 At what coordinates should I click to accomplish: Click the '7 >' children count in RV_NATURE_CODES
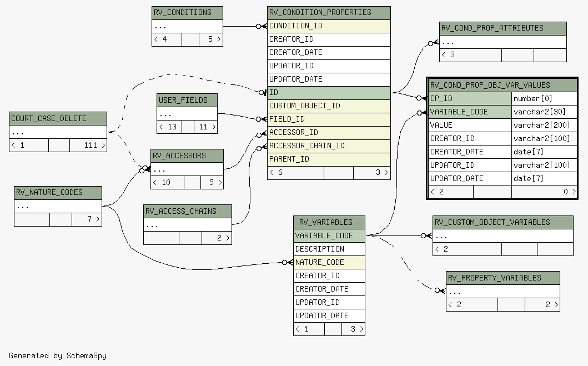tap(87, 219)
